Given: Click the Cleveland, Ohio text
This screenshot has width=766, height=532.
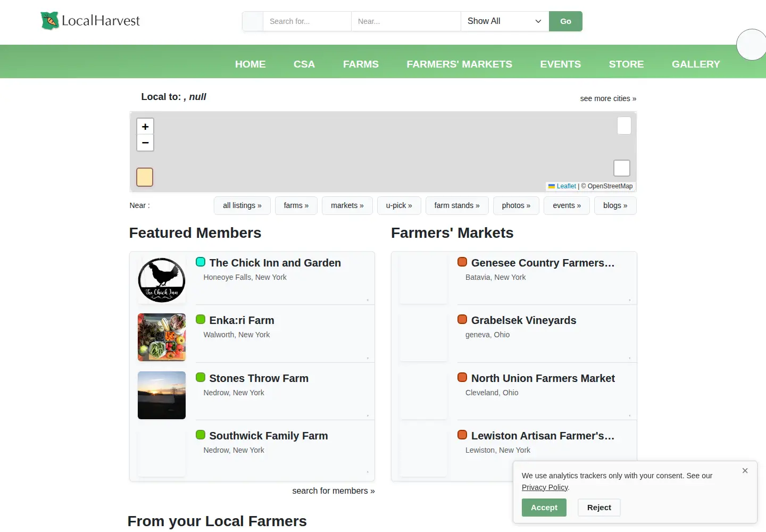Looking at the screenshot, I should click(492, 393).
